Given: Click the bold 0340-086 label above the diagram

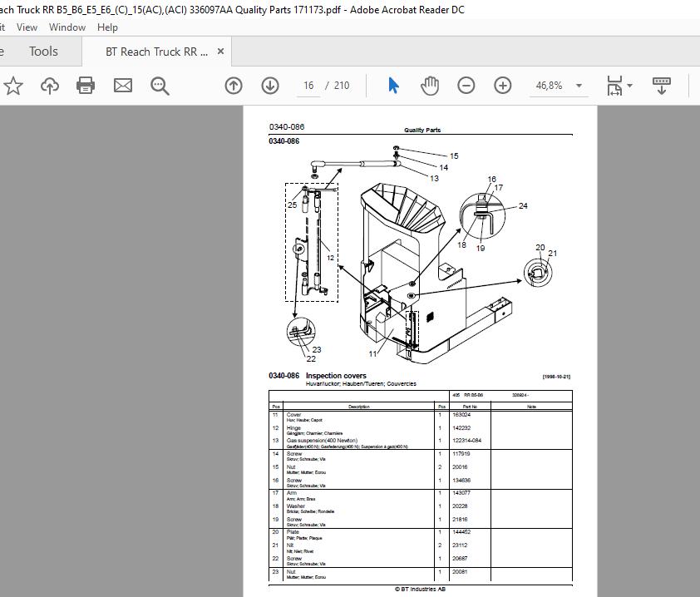Looking at the screenshot, I should point(284,141).
